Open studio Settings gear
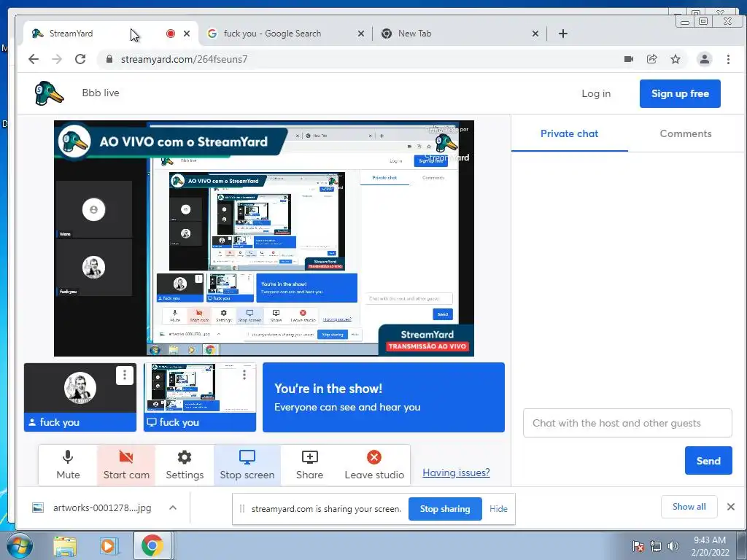 click(x=185, y=465)
